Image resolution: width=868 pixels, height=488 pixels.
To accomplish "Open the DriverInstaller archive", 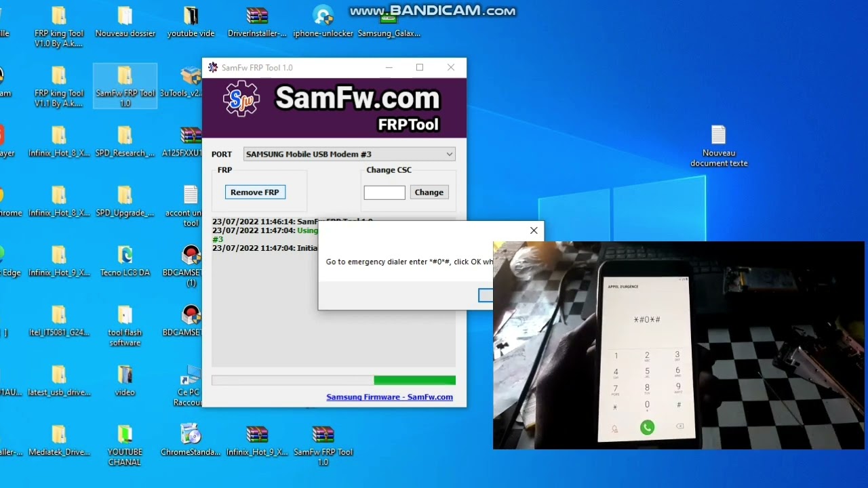I will (x=257, y=22).
